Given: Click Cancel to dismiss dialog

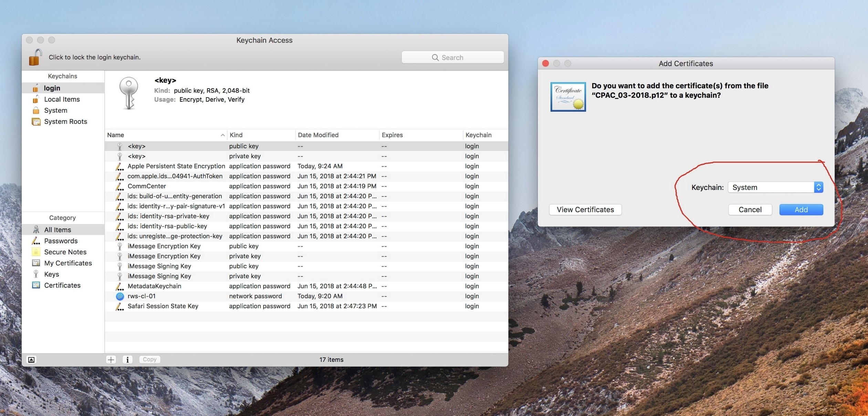Looking at the screenshot, I should tap(750, 210).
